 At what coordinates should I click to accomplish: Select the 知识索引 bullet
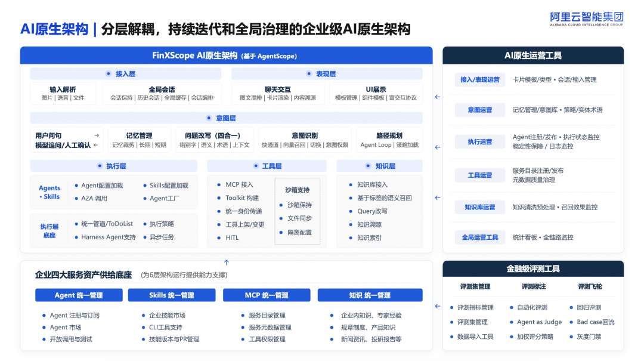365,237
